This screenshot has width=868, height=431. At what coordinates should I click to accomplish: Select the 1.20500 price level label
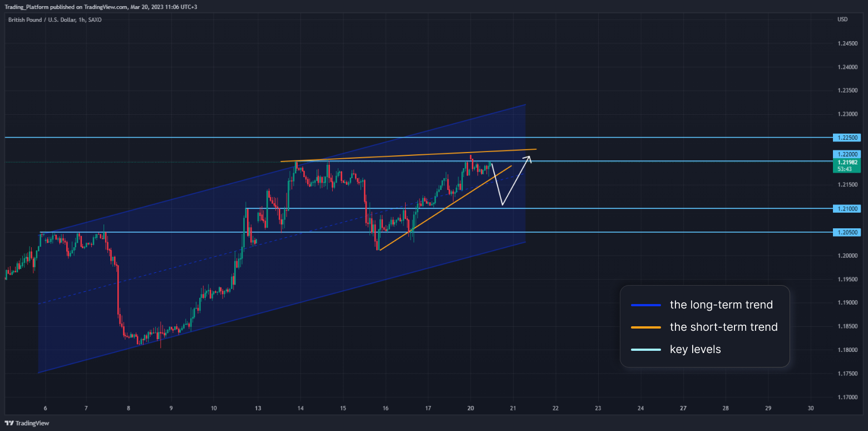tap(847, 232)
